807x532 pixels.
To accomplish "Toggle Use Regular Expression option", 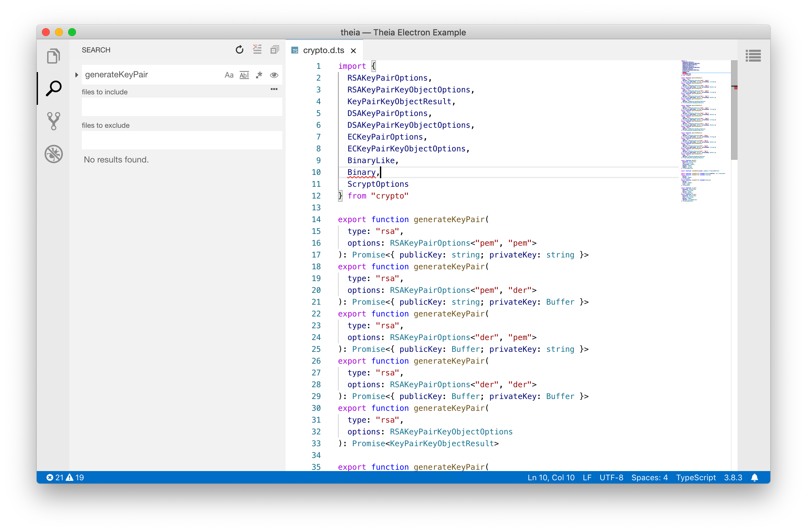I will point(259,75).
